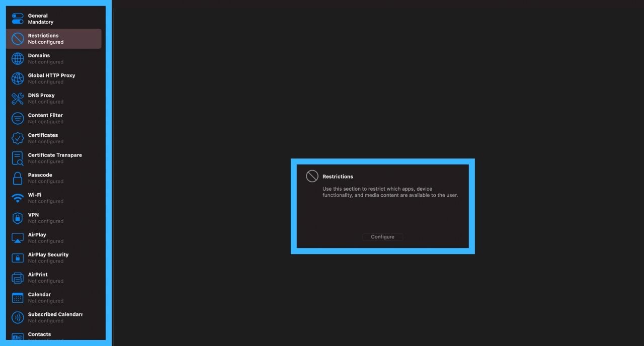The image size is (644, 346).
Task: Click the VPN shield lock icon
Action: (x=18, y=218)
